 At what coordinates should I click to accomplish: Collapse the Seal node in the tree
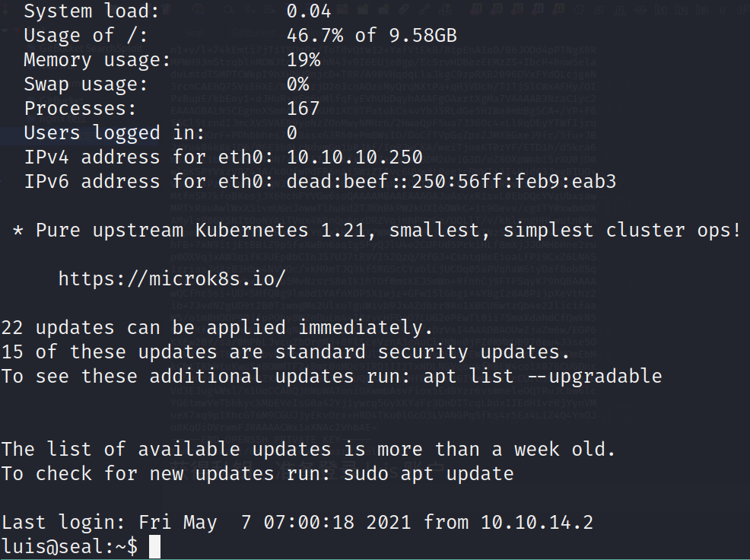click(5, 30)
